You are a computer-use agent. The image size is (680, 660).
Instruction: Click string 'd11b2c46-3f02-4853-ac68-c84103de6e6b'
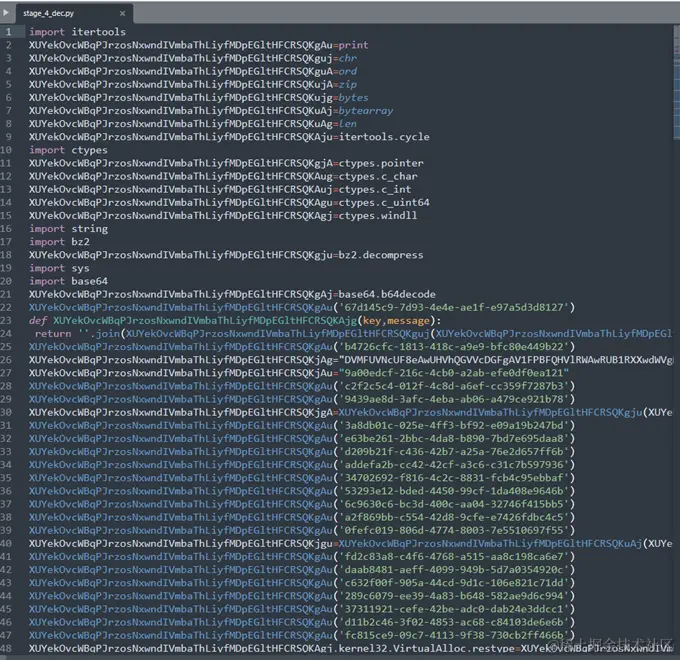pos(454,622)
